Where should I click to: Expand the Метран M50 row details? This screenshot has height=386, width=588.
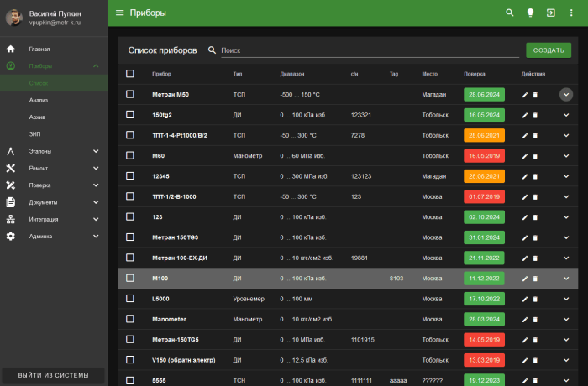pyautogui.click(x=566, y=95)
